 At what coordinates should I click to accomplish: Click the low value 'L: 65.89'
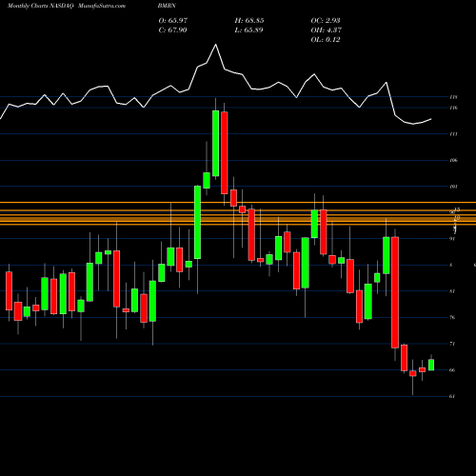coord(248,30)
